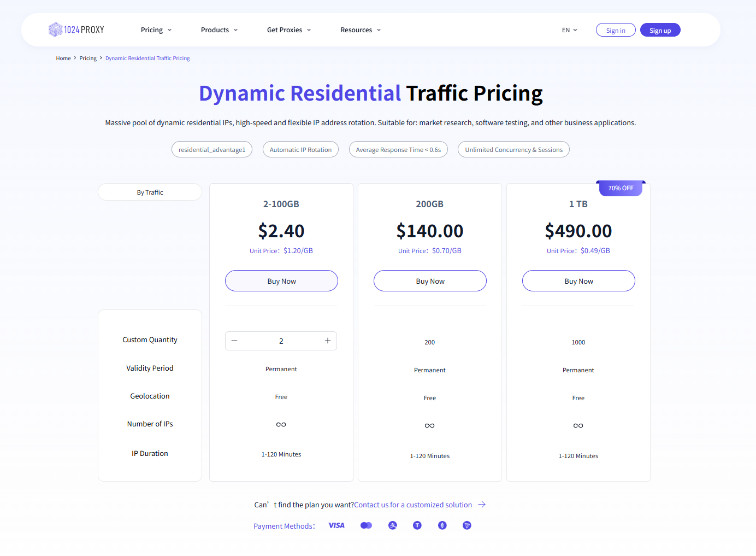Select the By Traffic tab
This screenshot has height=556, width=756.
(150, 192)
